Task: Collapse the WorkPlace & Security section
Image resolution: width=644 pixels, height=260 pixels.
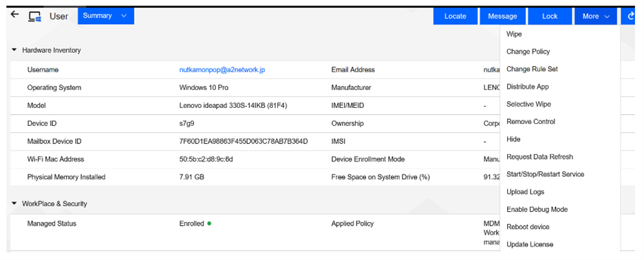Action: pyautogui.click(x=14, y=204)
